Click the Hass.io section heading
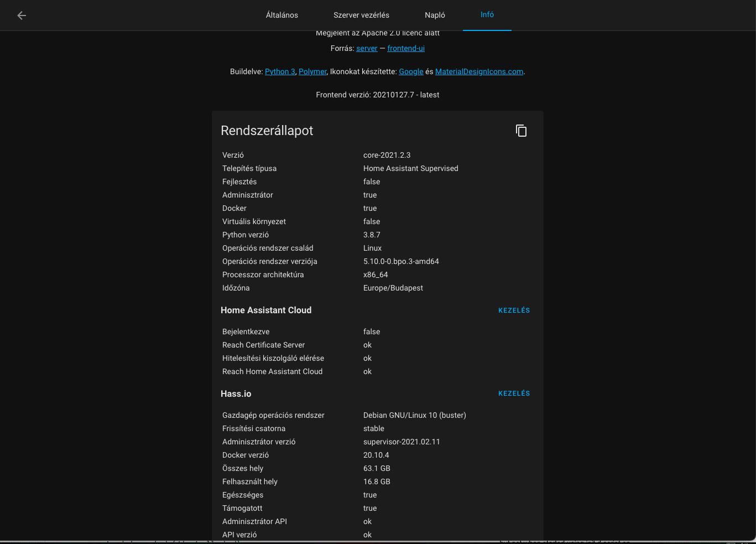This screenshot has height=544, width=756. pyautogui.click(x=236, y=393)
